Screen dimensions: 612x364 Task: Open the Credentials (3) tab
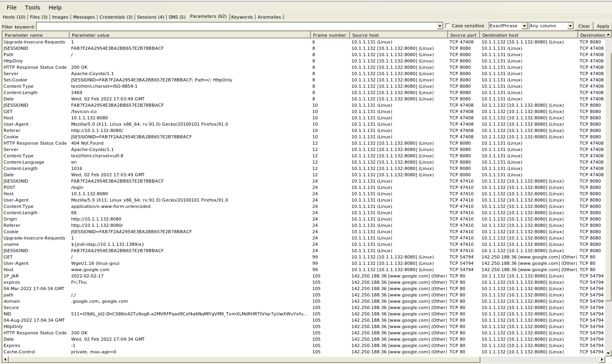[116, 17]
